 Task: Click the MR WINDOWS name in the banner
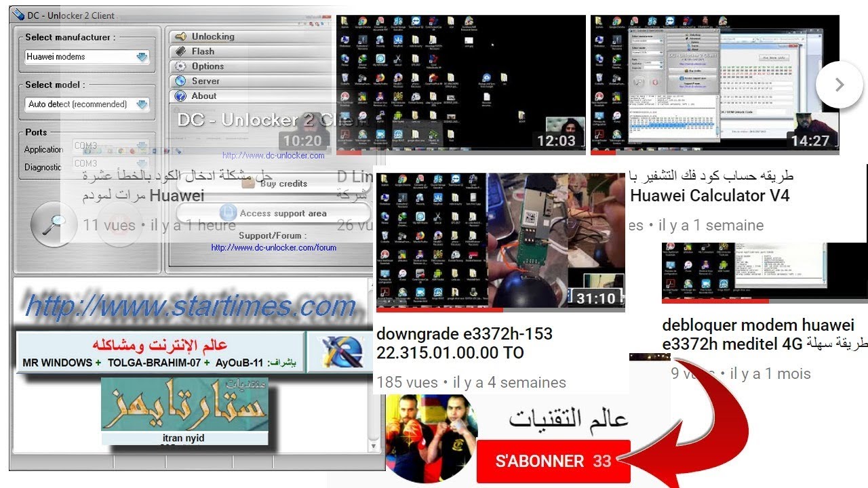(x=58, y=363)
